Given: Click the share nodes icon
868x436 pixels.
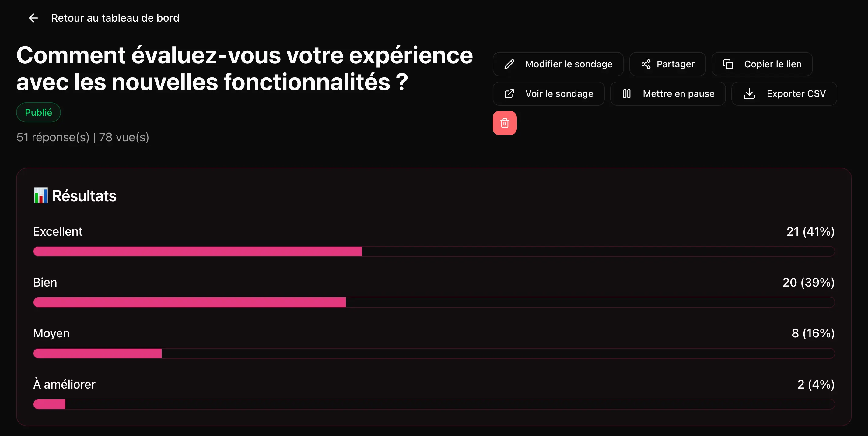Looking at the screenshot, I should (646, 64).
